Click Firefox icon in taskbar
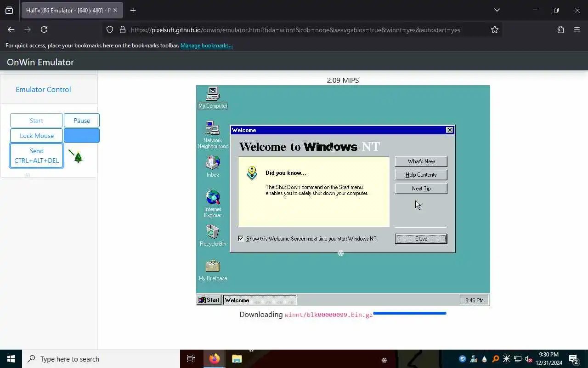The image size is (588, 368). point(215,359)
